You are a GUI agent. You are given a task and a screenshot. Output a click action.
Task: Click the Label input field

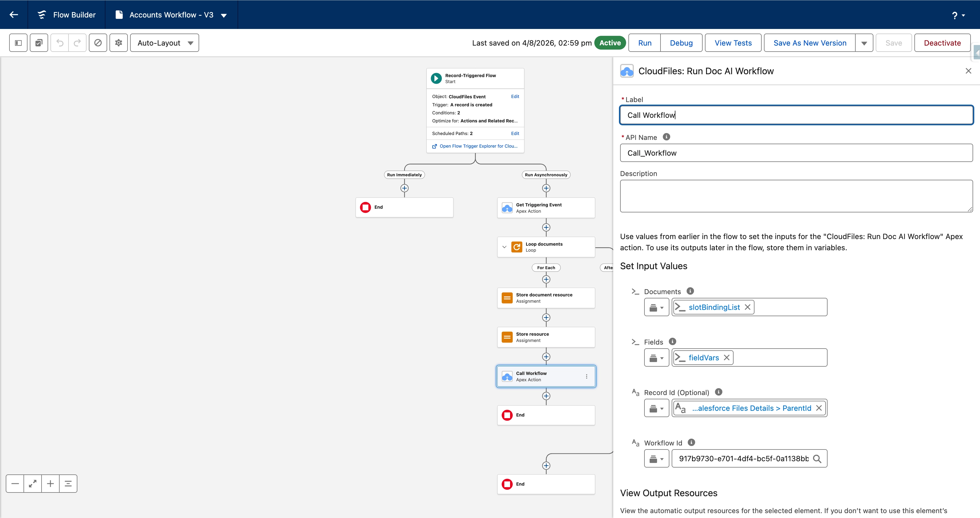(796, 115)
